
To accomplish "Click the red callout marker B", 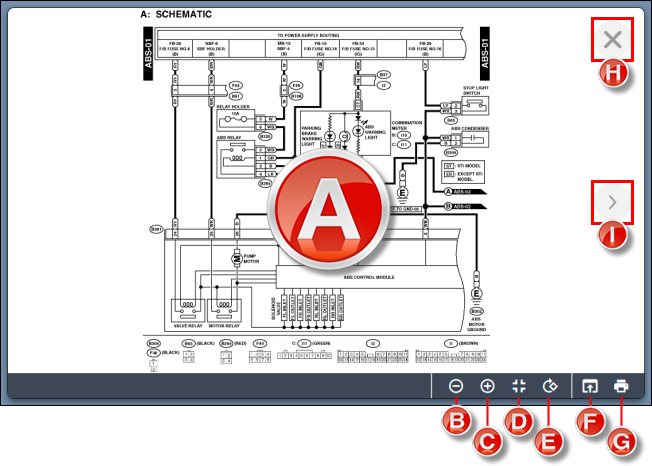I will (458, 422).
